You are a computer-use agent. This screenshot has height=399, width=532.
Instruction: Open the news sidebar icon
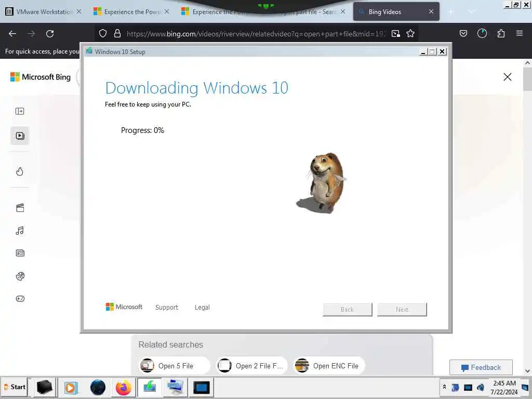tap(20, 253)
